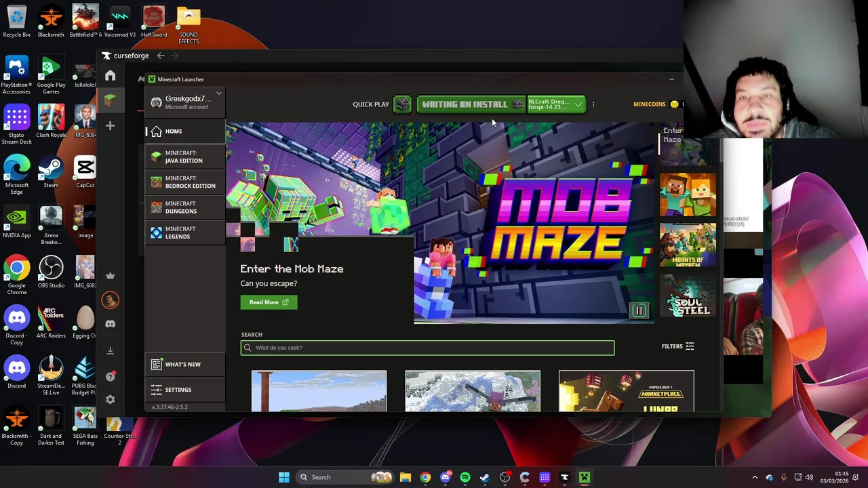Open Discord from the taskbar
Viewport: 868px width, 488px height.
click(x=446, y=477)
